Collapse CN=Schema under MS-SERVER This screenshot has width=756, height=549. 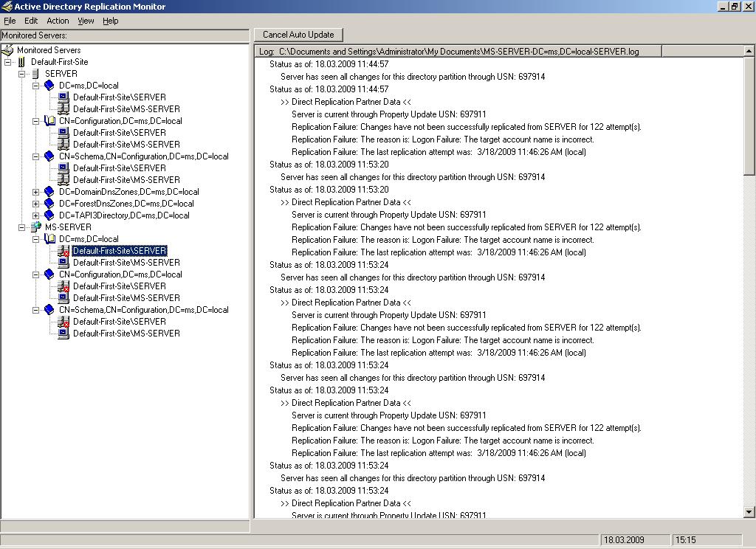pyautogui.click(x=35, y=310)
